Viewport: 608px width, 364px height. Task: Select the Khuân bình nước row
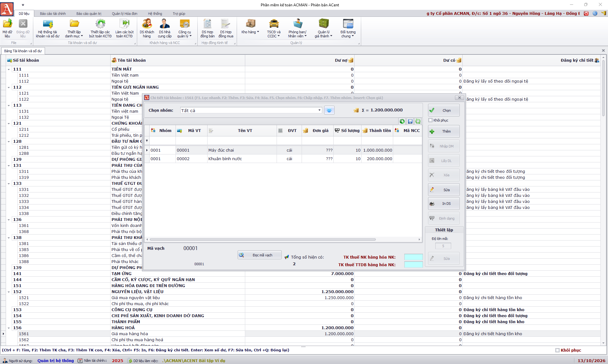(283, 159)
